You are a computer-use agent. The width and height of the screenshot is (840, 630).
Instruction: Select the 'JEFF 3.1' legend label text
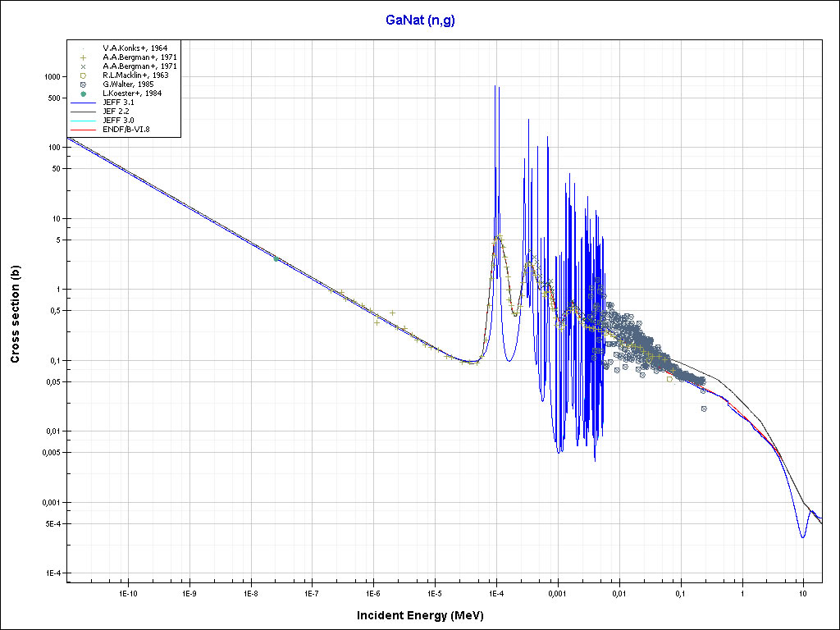click(x=118, y=103)
